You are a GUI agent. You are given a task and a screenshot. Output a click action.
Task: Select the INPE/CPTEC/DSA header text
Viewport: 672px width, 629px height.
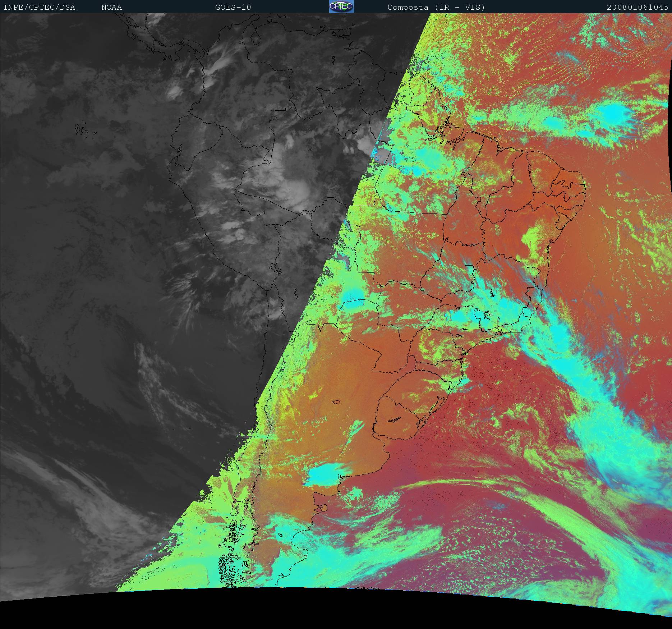click(39, 7)
